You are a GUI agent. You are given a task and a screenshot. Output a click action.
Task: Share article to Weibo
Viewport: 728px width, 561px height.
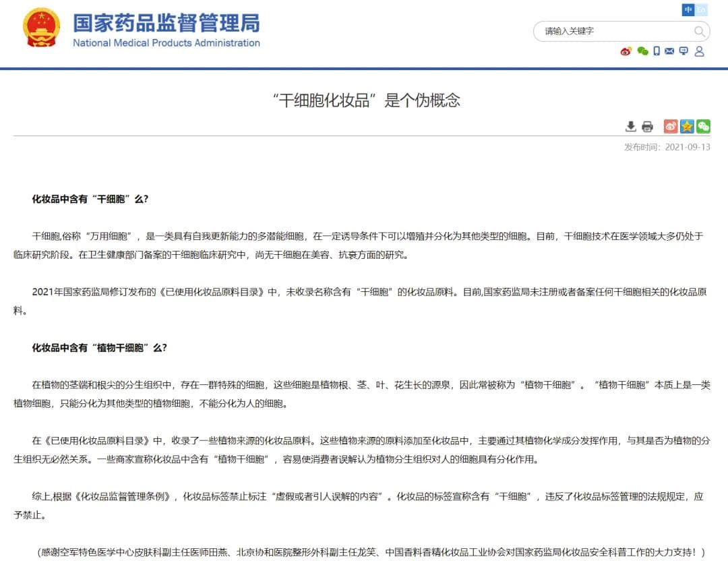click(670, 126)
